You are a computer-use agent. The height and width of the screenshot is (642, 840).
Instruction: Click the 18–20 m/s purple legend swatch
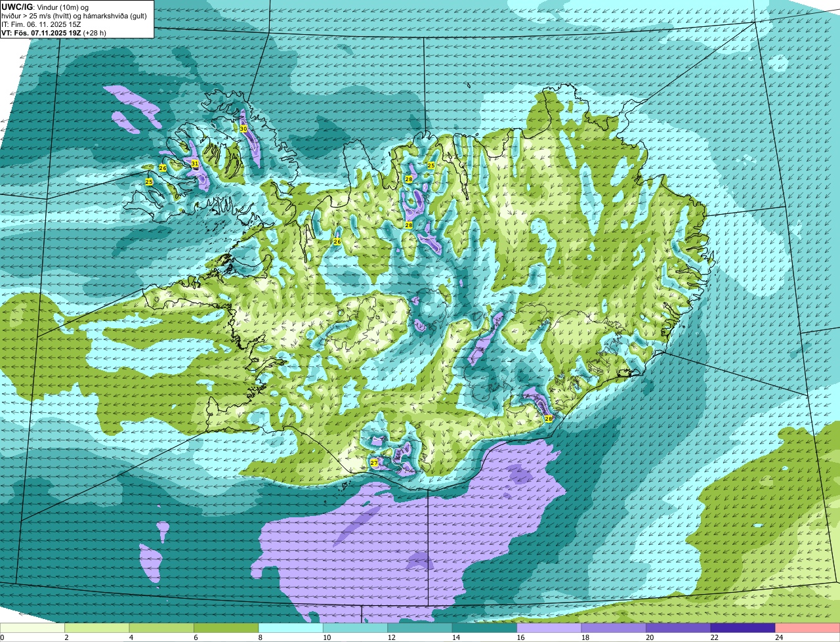(x=614, y=628)
